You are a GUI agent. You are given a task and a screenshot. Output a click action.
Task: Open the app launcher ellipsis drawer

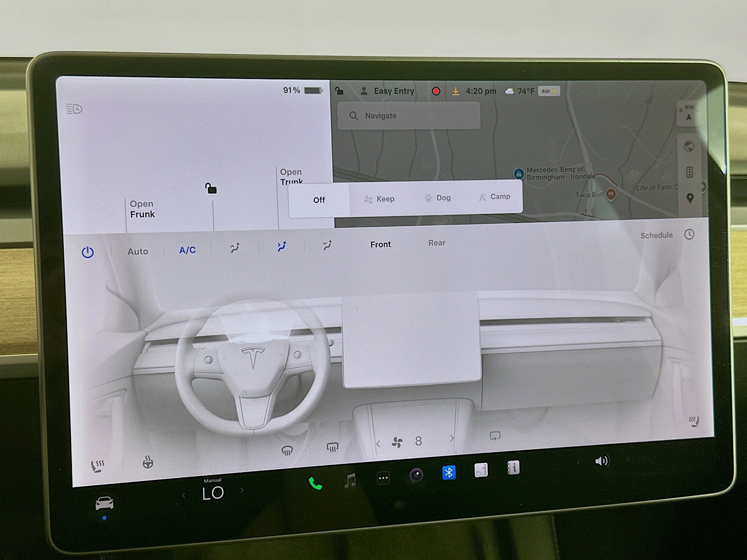point(382,478)
